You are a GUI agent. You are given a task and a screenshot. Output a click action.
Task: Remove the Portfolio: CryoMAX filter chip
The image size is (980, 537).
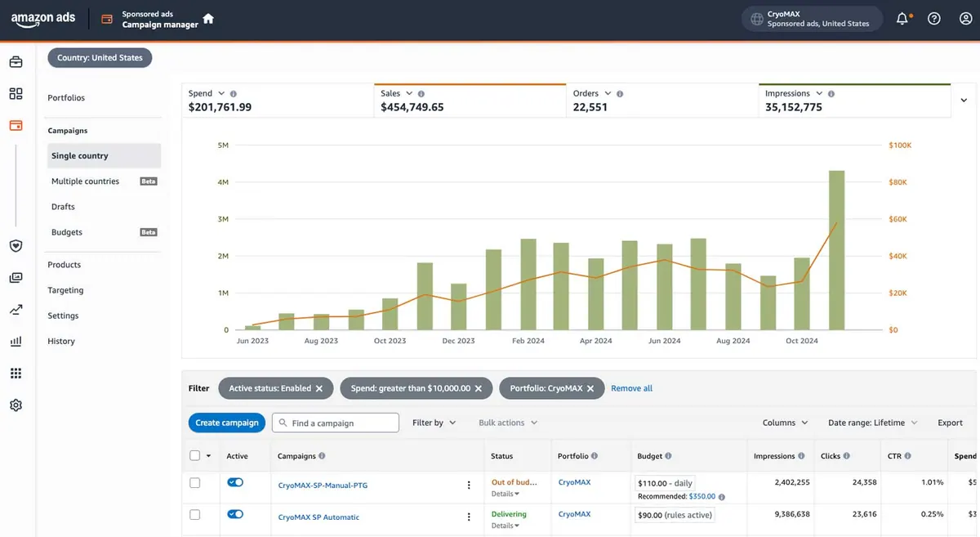pos(591,388)
